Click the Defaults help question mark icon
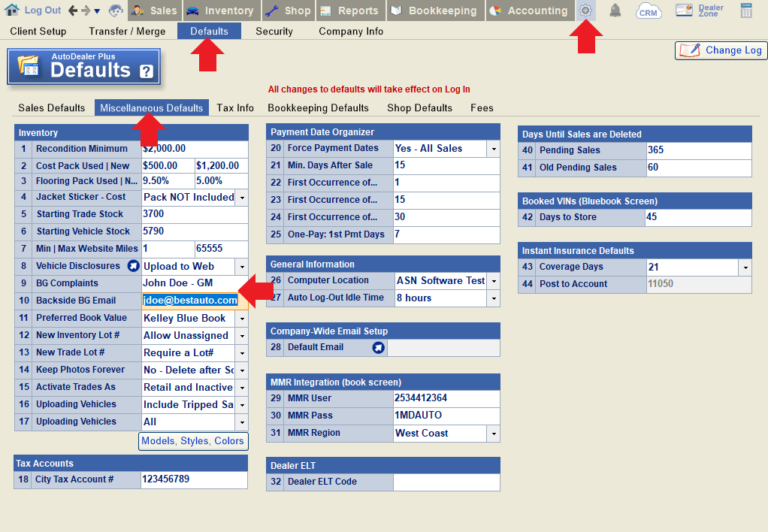768x532 pixels. click(x=147, y=71)
